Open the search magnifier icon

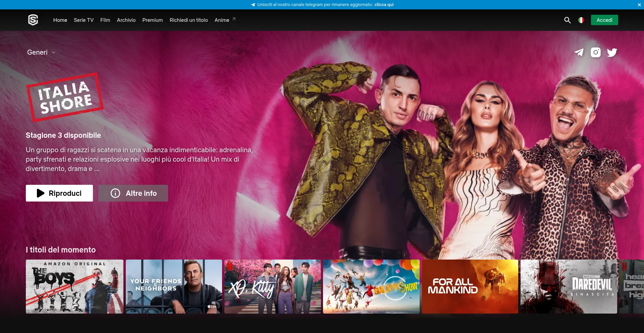point(567,20)
